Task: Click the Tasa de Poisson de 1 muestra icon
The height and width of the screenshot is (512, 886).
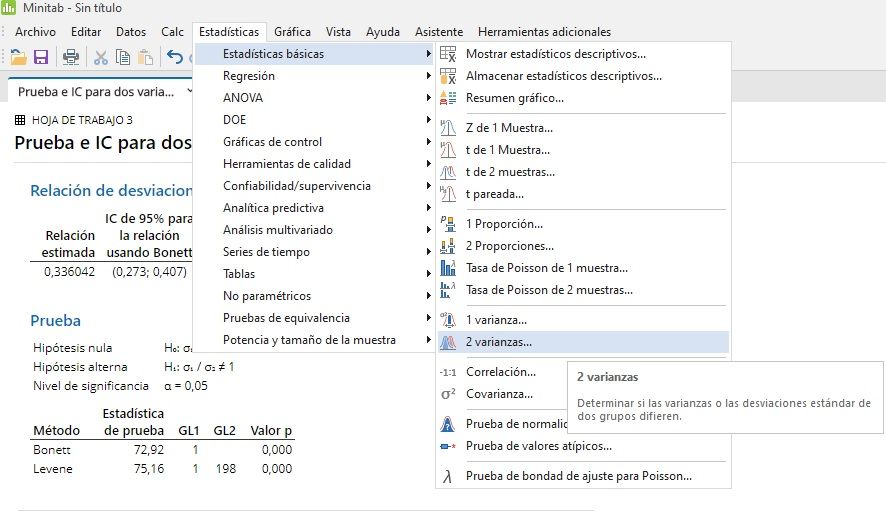Action: click(448, 268)
